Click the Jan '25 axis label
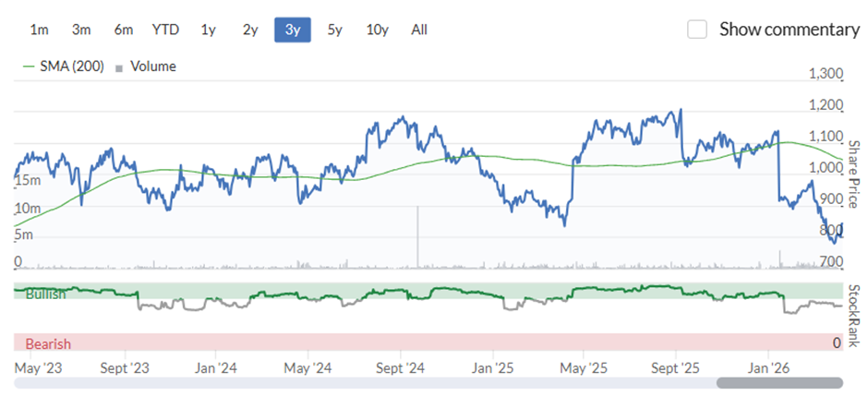The height and width of the screenshot is (396, 868). tap(493, 367)
